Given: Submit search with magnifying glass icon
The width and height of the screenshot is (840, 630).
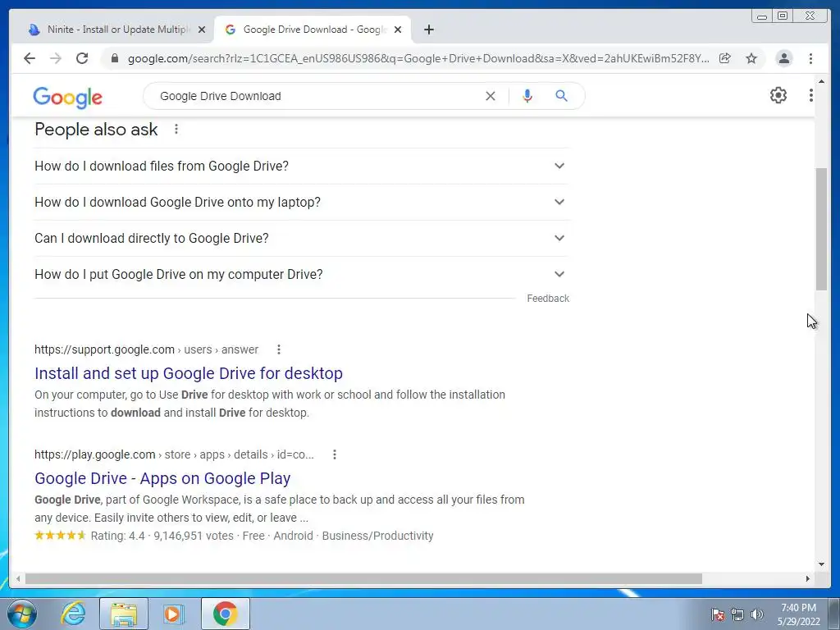Looking at the screenshot, I should click(x=561, y=96).
